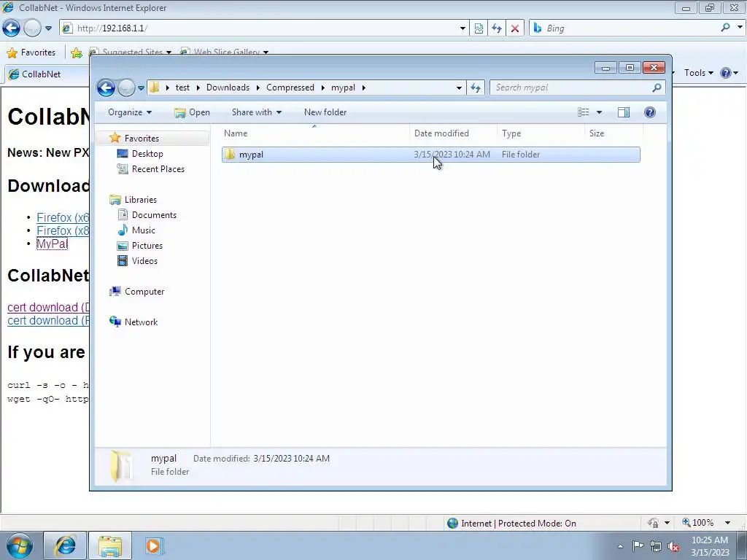
Task: Open the 'Share with' menu
Action: pos(256,112)
